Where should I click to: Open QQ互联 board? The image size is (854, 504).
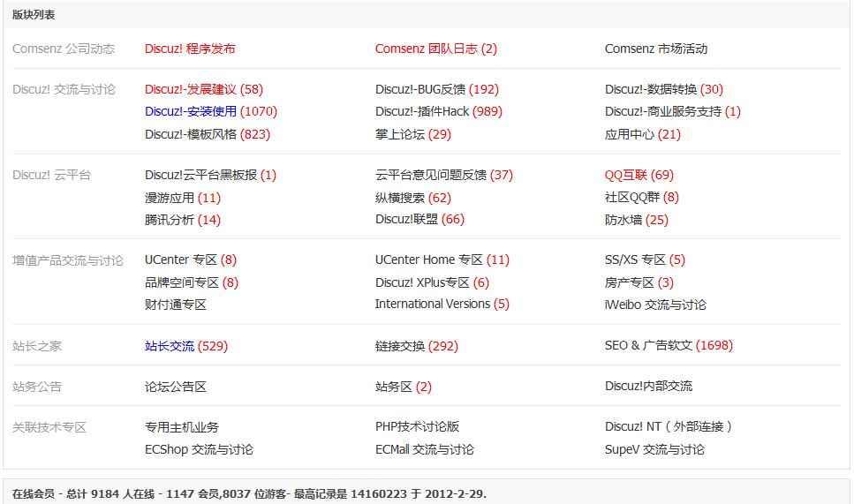[x=626, y=176]
